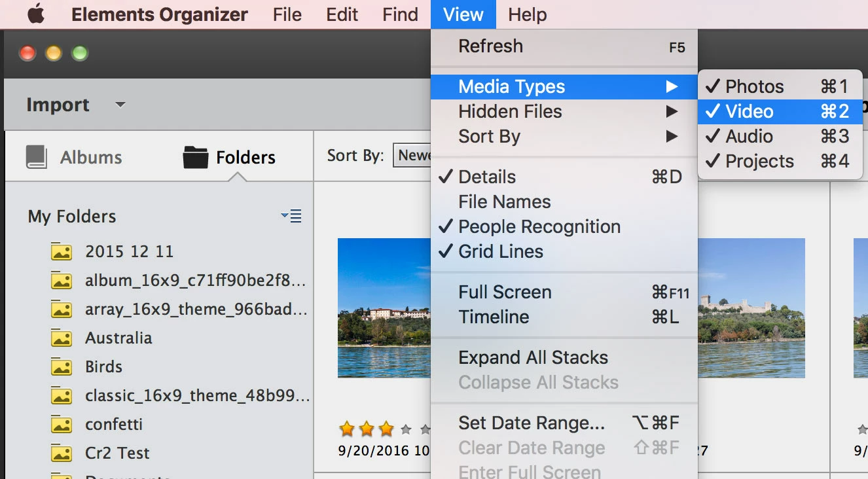Select the 2015 12 11 folder
The height and width of the screenshot is (479, 868).
[x=129, y=252]
